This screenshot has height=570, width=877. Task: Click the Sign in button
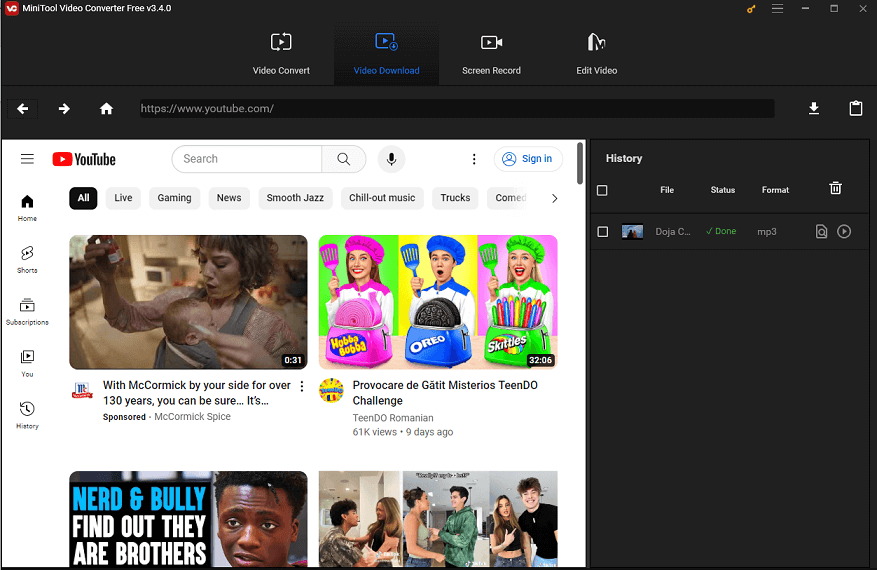(x=528, y=159)
